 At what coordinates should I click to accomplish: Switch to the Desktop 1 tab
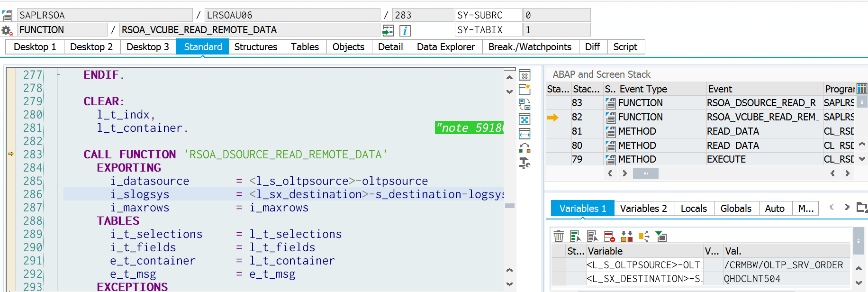[35, 47]
